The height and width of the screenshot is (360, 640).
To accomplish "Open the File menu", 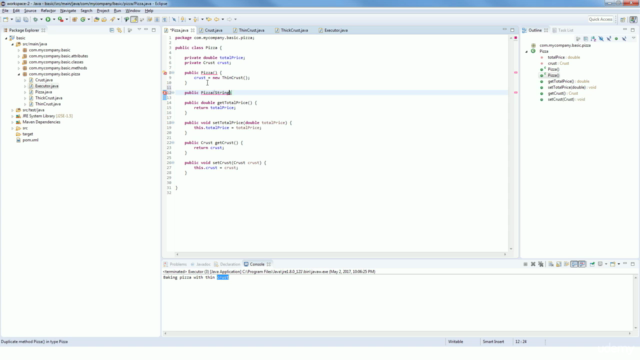I will point(5,11).
